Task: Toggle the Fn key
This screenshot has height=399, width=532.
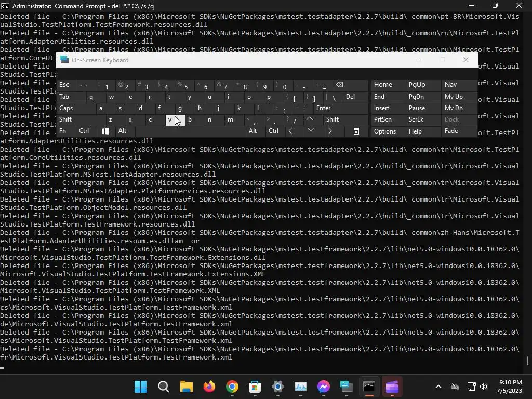Action: (66, 131)
